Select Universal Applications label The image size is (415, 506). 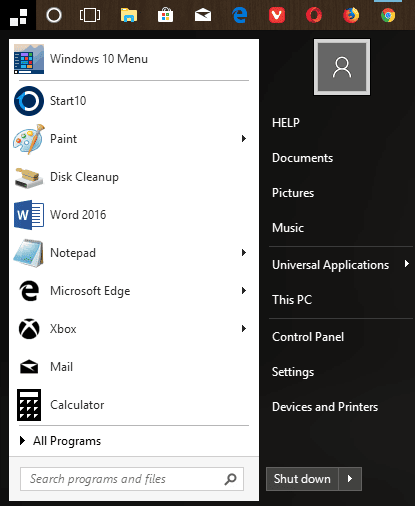coord(330,265)
